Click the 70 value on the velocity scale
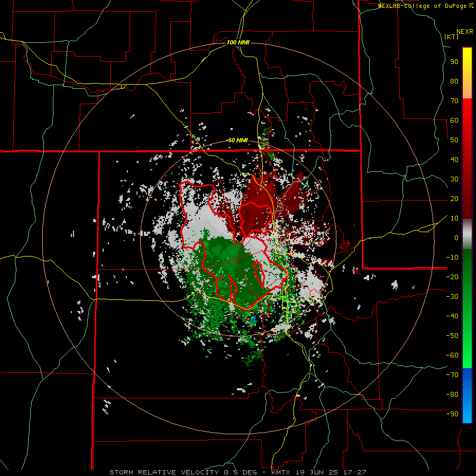This screenshot has height=476, width=476. pyautogui.click(x=454, y=101)
